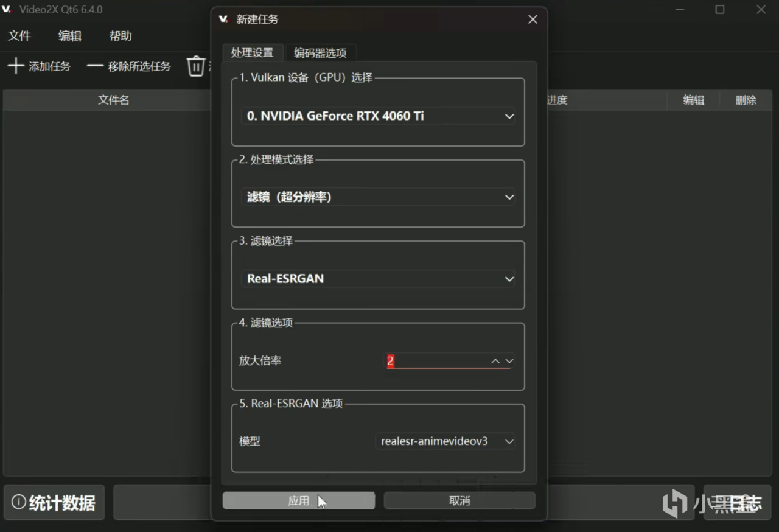Viewport: 779px width, 532px height.
Task: Open the realesr-animevideov3 model dropdown
Action: pos(445,441)
